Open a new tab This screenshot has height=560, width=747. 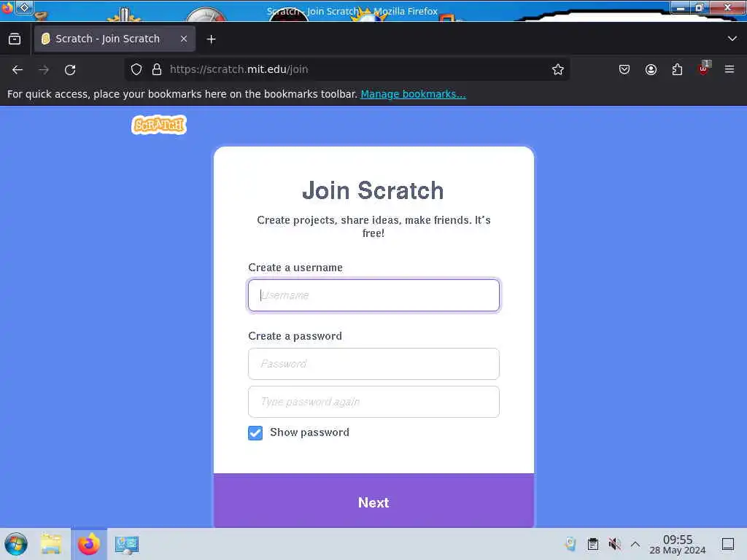tap(211, 39)
